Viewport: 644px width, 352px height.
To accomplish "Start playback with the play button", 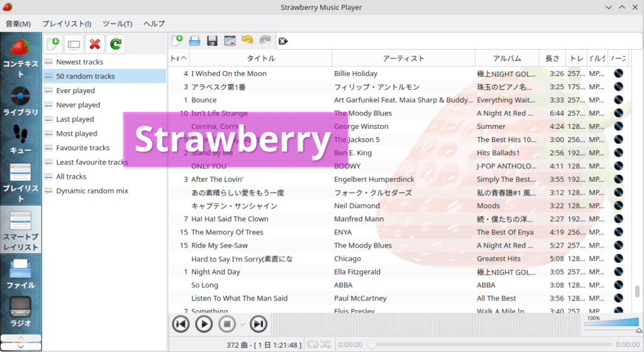I will point(204,324).
